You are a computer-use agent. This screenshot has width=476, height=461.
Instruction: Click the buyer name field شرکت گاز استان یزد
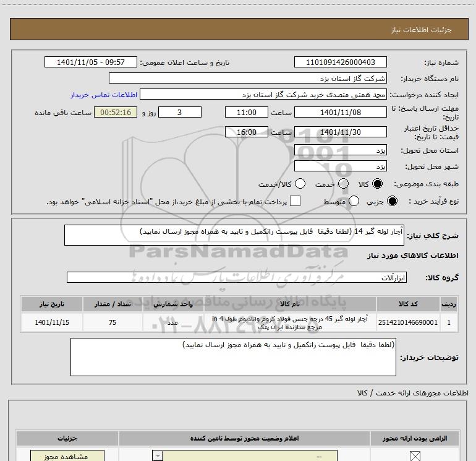(248, 78)
